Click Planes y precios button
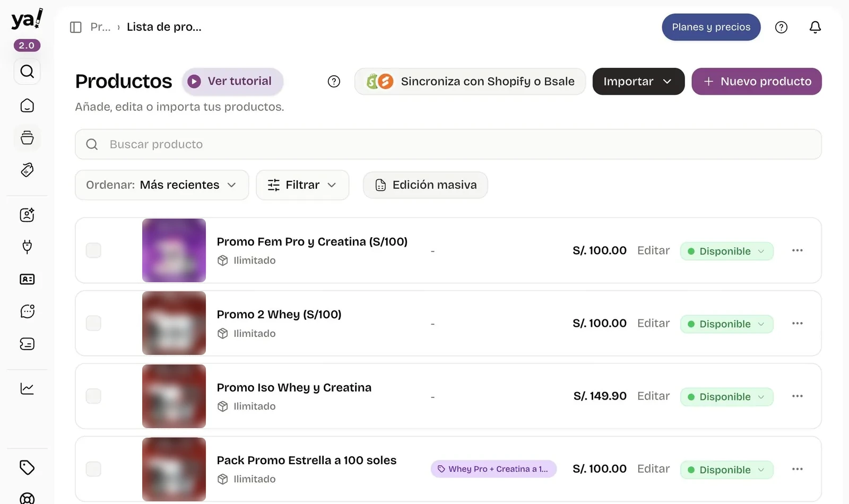This screenshot has height=504, width=849. click(711, 27)
